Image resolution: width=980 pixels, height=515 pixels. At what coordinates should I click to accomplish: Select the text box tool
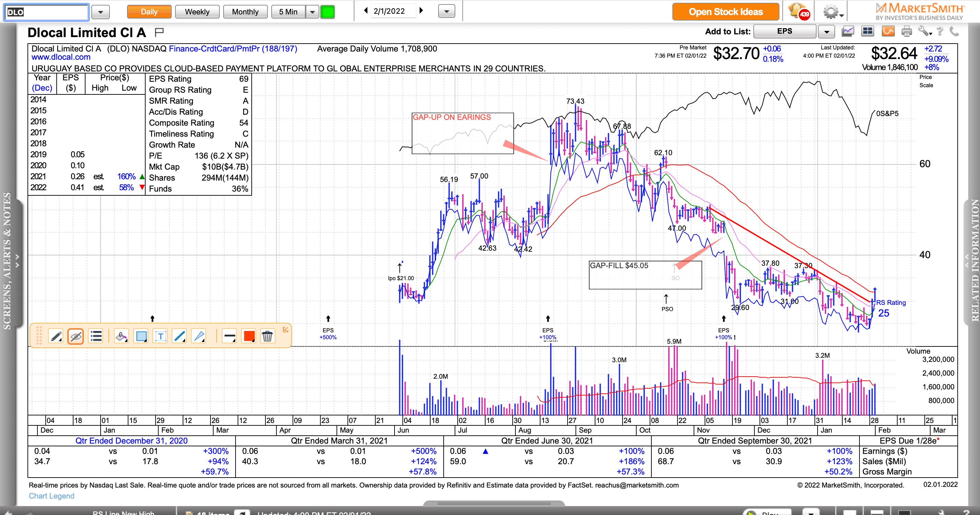click(x=161, y=336)
